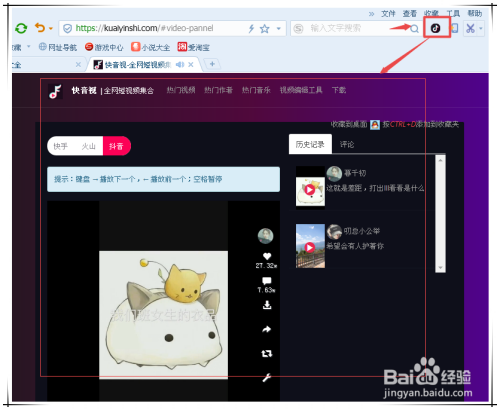Click 下载 nav link
This screenshot has width=500, height=410.
tap(339, 90)
